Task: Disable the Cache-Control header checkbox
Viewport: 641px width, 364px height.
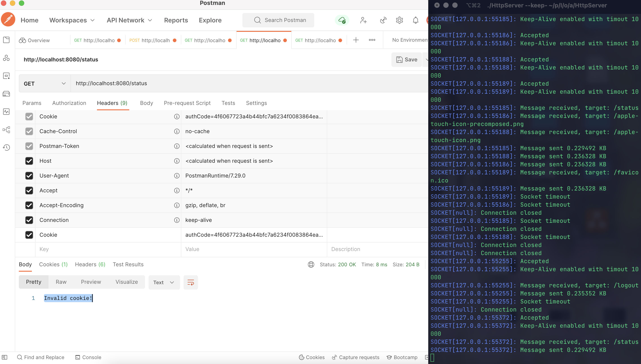Action: [x=29, y=131]
